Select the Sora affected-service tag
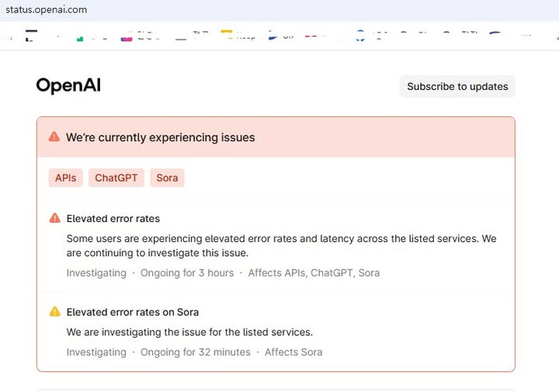 (167, 178)
